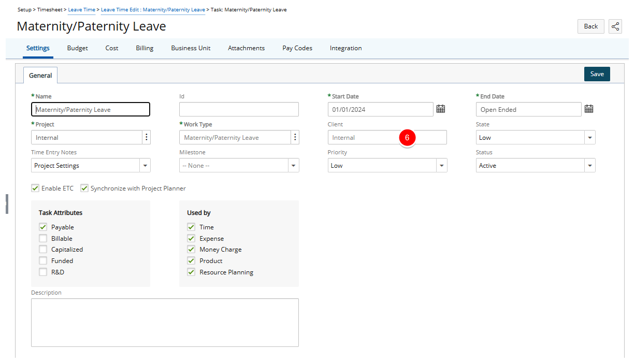Uncheck the Payable task attribute
The height and width of the screenshot is (364, 635).
coord(43,227)
